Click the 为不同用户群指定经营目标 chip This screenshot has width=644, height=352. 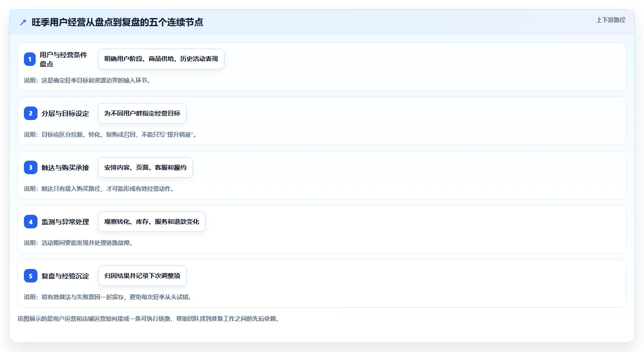[142, 113]
